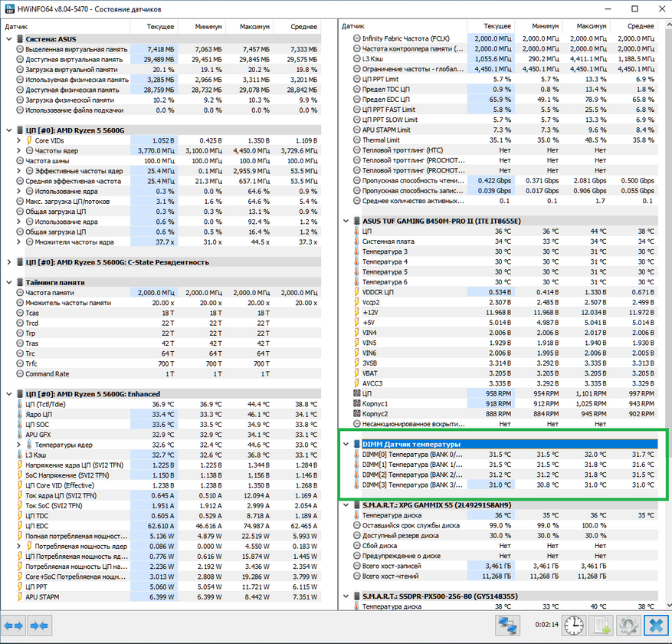Select Infinity Fabric Частота (FCLK) row
The width and height of the screenshot is (672, 644).
(x=506, y=38)
